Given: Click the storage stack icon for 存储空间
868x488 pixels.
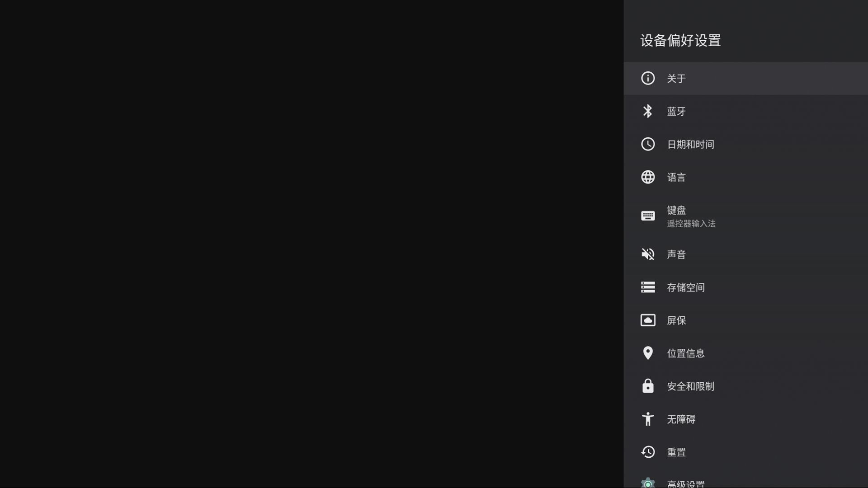Looking at the screenshot, I should [648, 287].
